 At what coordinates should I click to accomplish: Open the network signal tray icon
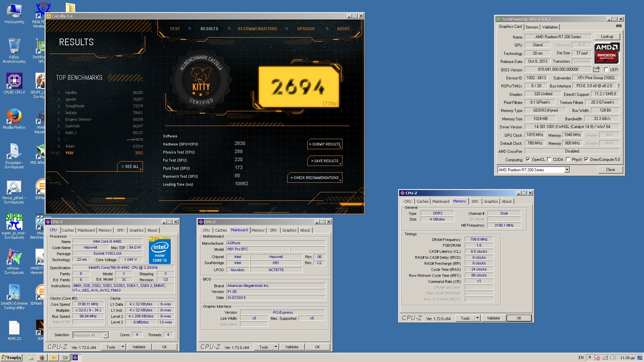click(x=605, y=358)
